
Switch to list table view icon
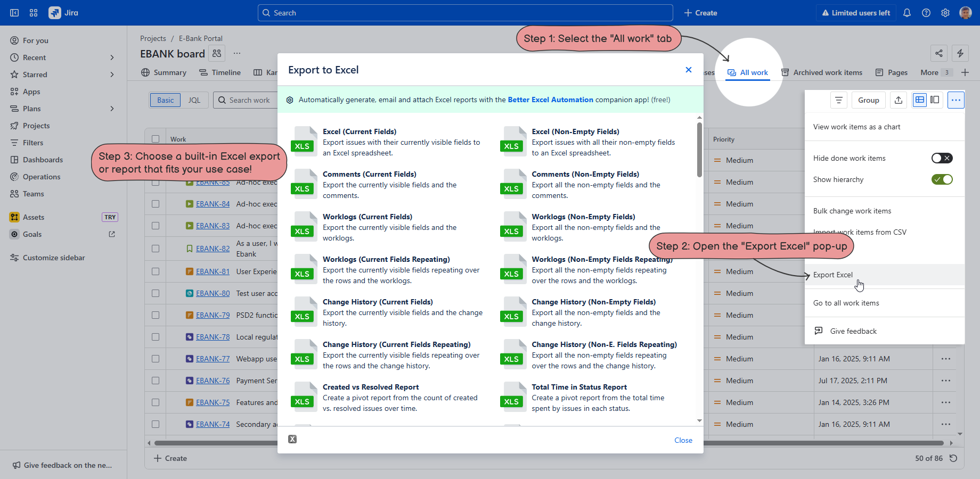(920, 100)
